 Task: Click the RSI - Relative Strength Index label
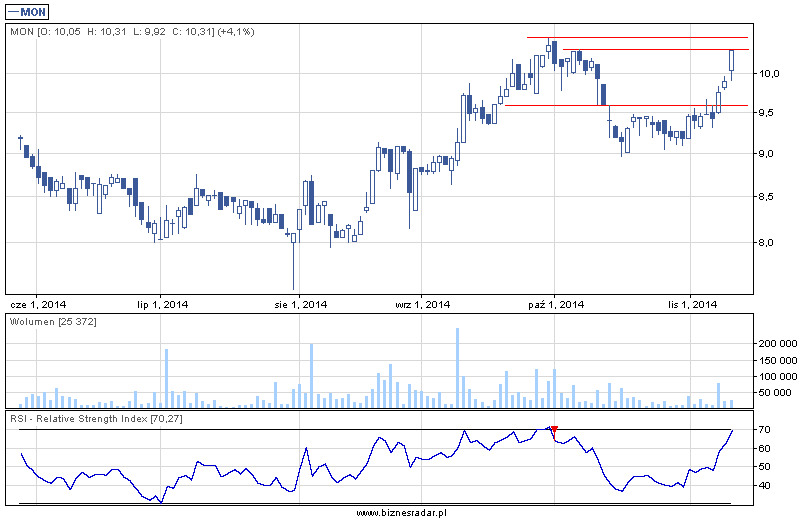point(96,418)
